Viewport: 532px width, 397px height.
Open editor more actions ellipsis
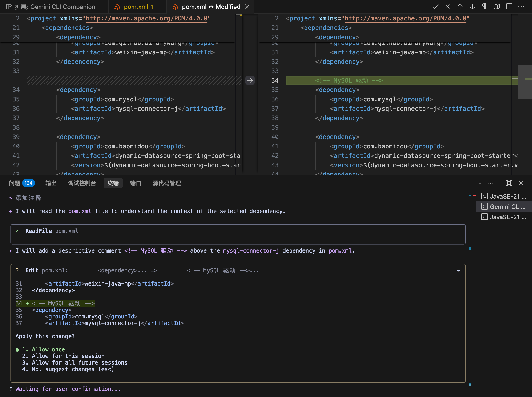click(x=521, y=7)
